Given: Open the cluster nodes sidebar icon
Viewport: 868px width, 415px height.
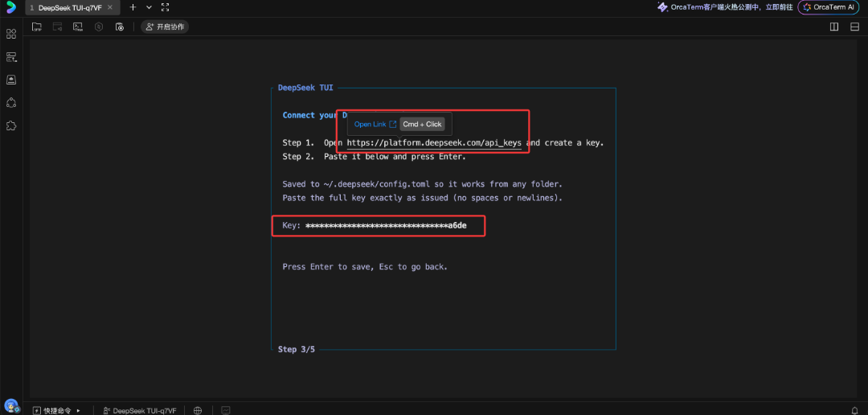Looking at the screenshot, I should pos(11,102).
